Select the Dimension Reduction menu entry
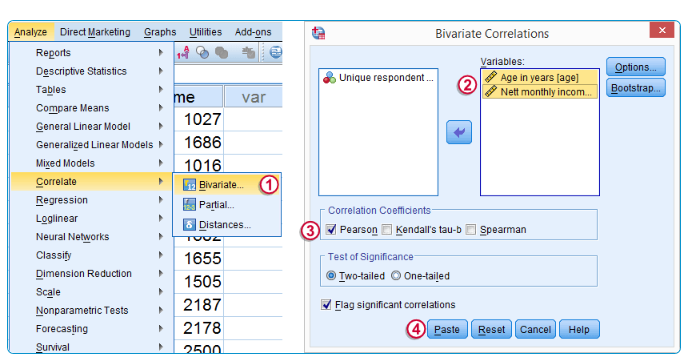The width and height of the screenshot is (689, 362). pos(91,274)
